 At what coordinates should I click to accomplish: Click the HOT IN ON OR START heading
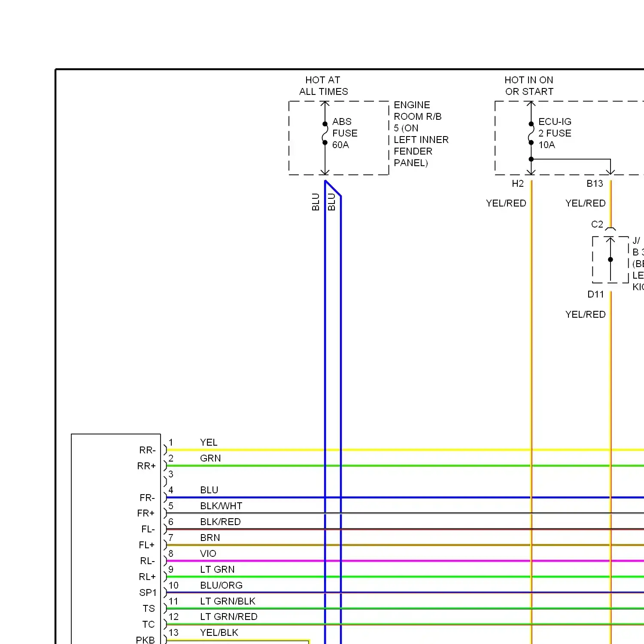click(x=529, y=86)
